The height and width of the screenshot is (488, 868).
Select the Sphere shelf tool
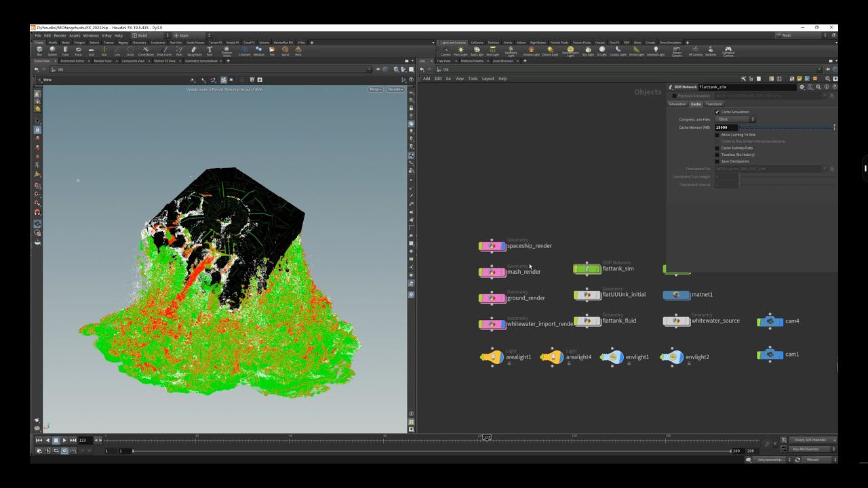52,51
